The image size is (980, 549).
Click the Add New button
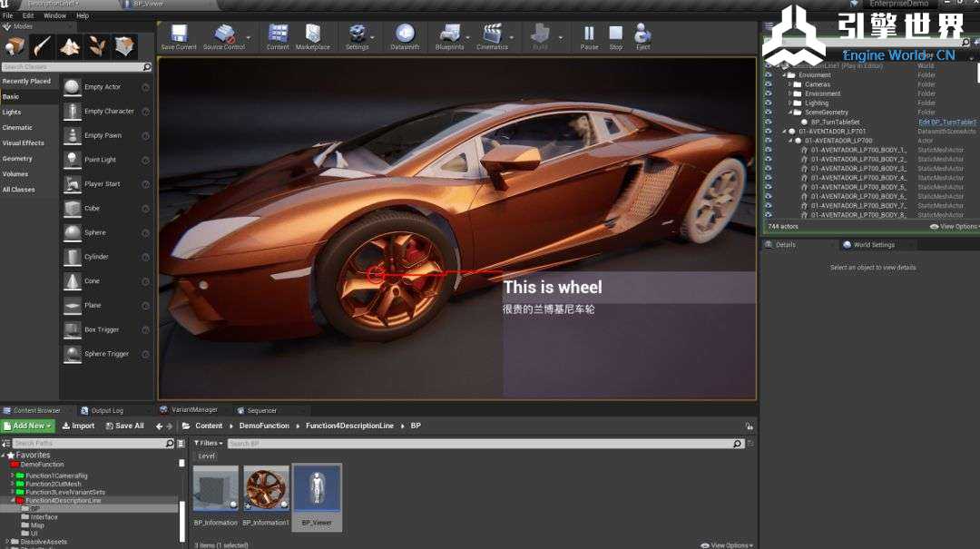point(28,426)
